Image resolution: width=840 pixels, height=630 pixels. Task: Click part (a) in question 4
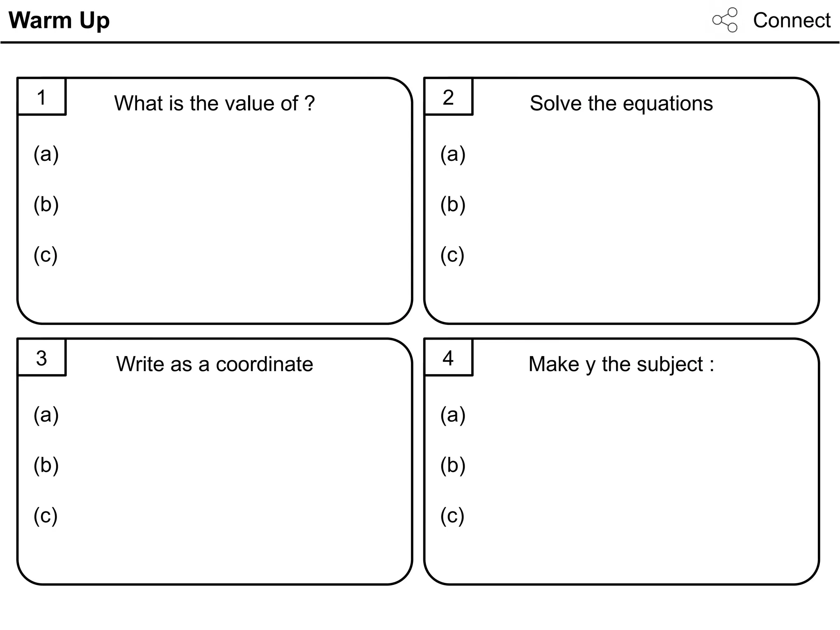[x=453, y=415]
